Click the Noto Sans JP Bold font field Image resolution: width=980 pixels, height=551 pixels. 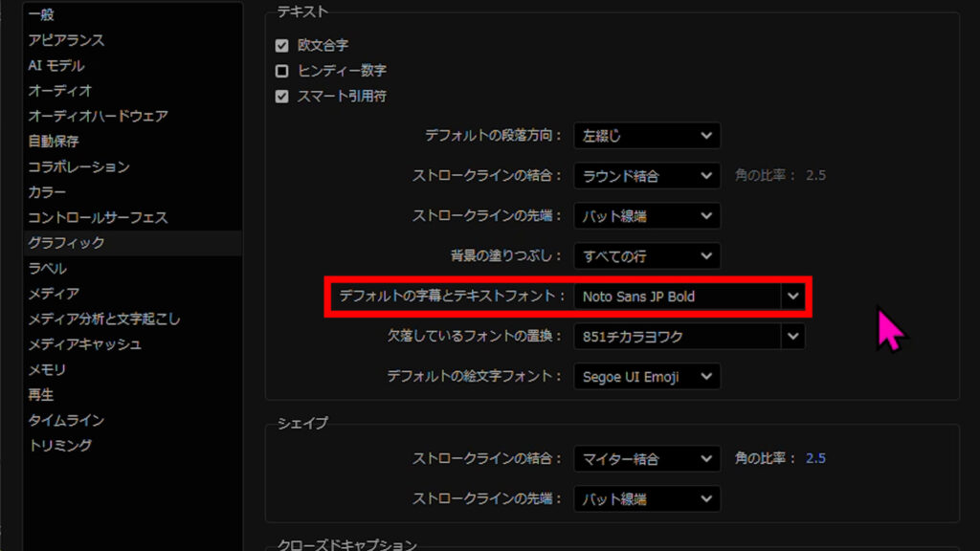[x=678, y=297]
